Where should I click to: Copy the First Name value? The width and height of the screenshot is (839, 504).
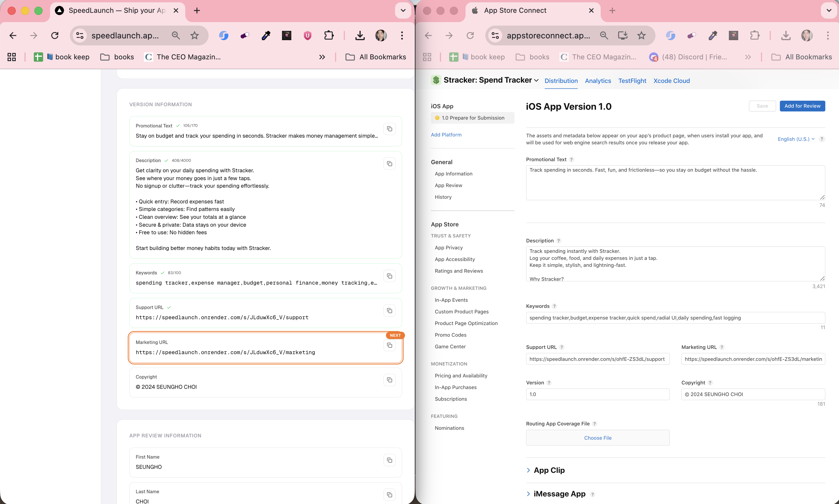click(x=389, y=460)
